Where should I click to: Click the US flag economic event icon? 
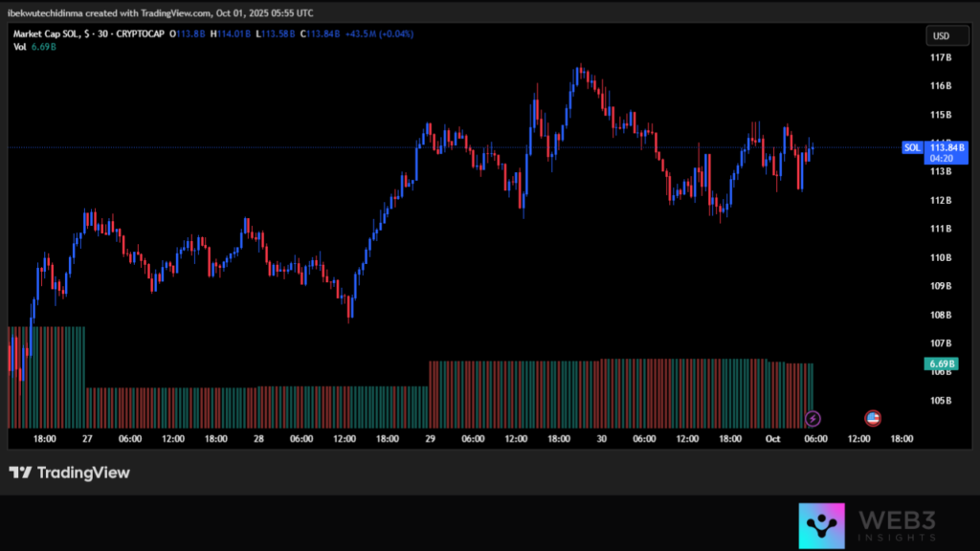click(x=873, y=418)
